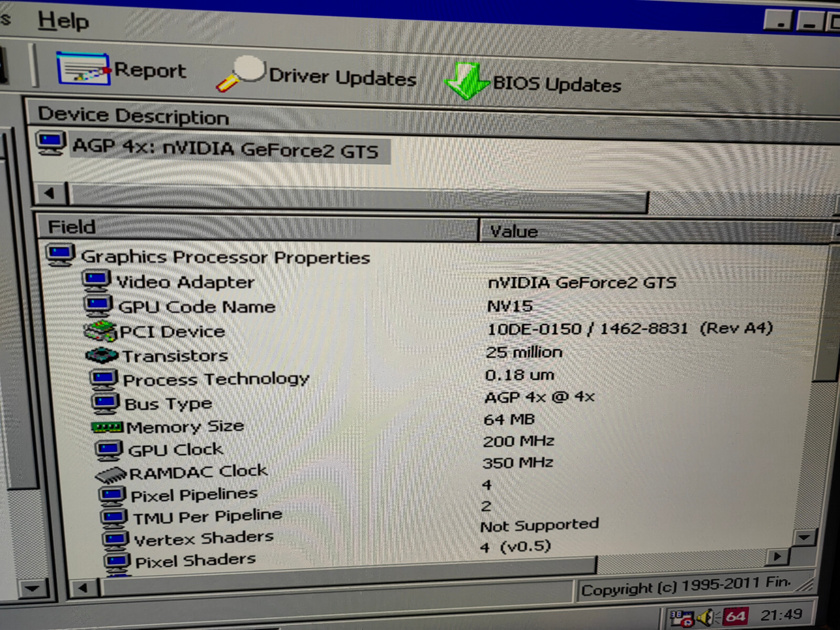Image resolution: width=840 pixels, height=630 pixels.
Task: Click the Vertex Shaders row icon
Action: (x=115, y=540)
